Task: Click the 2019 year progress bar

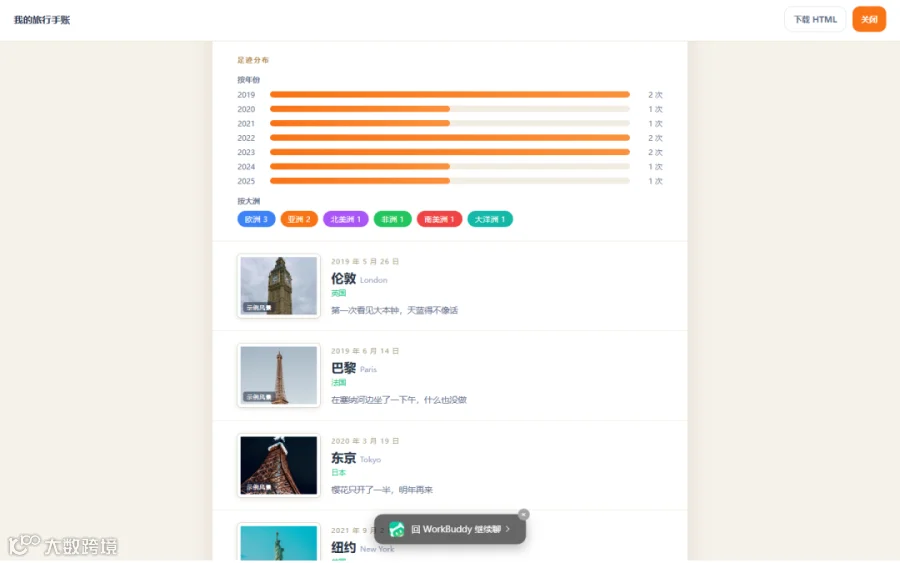Action: (x=450, y=94)
